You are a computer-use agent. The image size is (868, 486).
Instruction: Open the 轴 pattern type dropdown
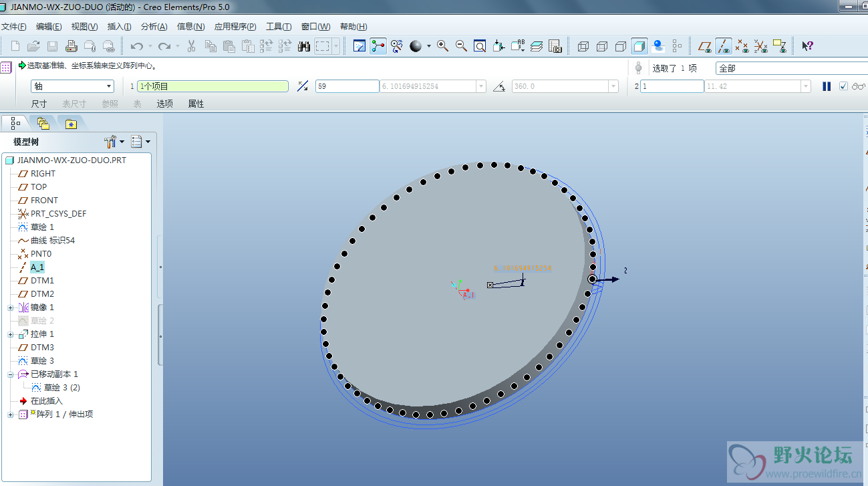[x=73, y=86]
